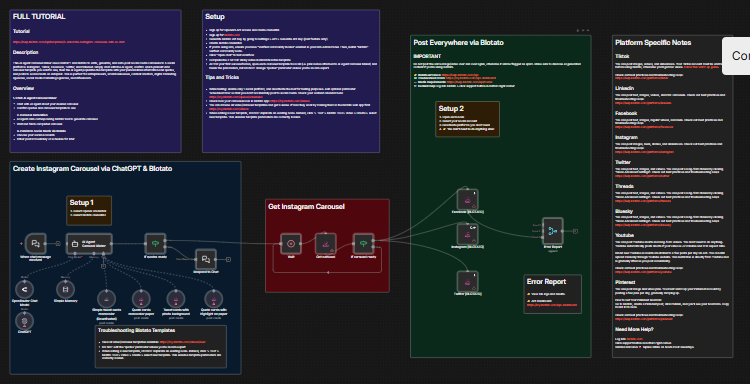Click the Error Report note title
750x384 pixels.
click(x=546, y=282)
